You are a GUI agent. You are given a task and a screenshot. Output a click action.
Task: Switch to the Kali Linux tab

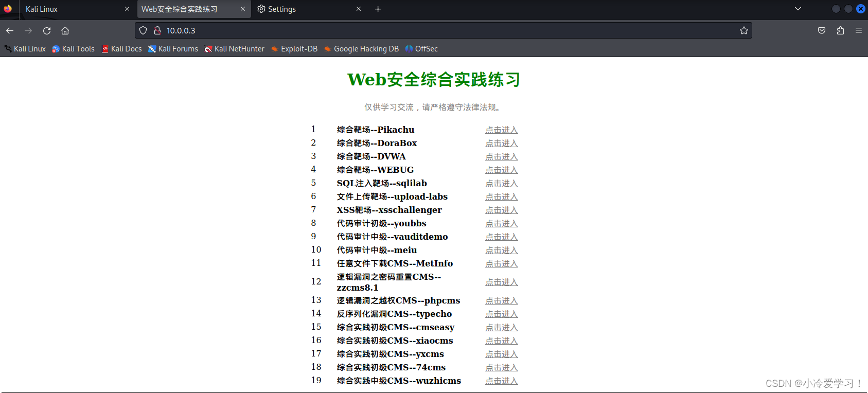tap(77, 9)
